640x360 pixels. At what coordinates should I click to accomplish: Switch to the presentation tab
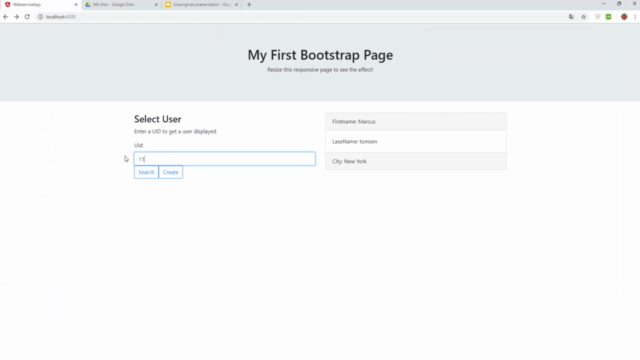202,4
